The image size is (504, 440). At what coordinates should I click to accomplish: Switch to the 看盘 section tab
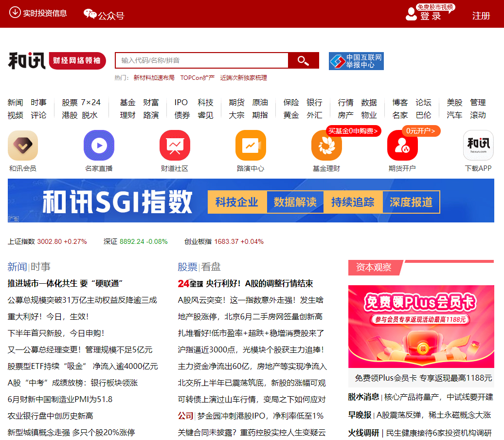[211, 267]
